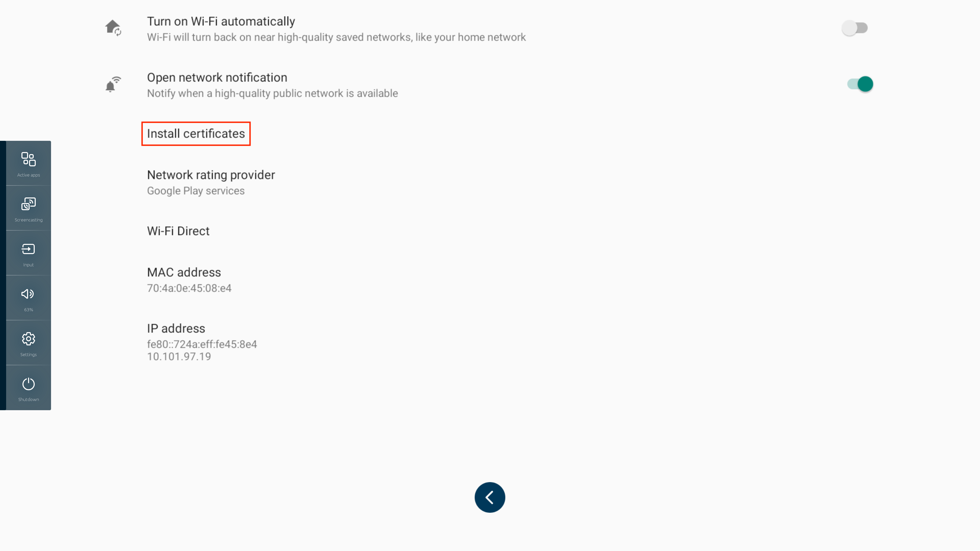Click the volume speaker icon
This screenshot has width=980, height=551.
(28, 294)
